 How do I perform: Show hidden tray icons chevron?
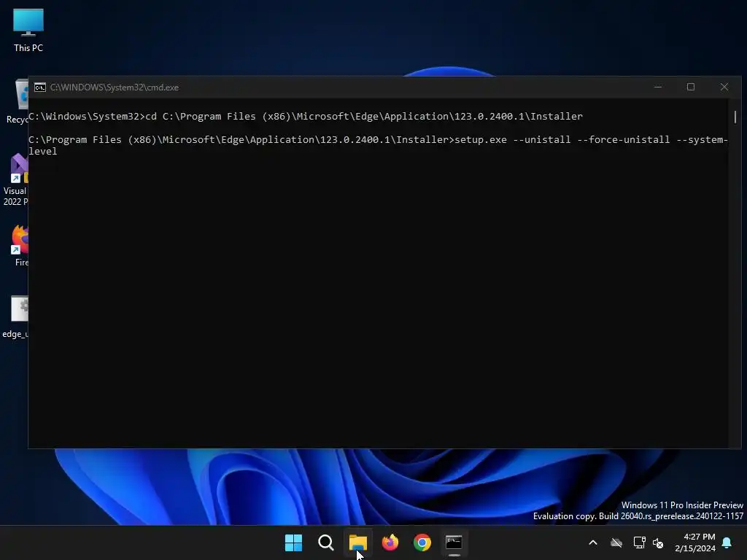point(593,542)
